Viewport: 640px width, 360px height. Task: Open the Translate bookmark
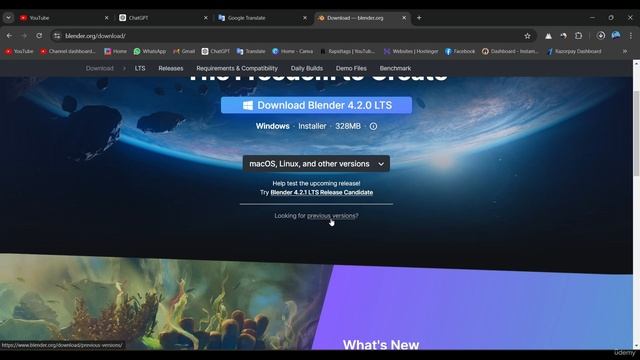[x=251, y=51]
